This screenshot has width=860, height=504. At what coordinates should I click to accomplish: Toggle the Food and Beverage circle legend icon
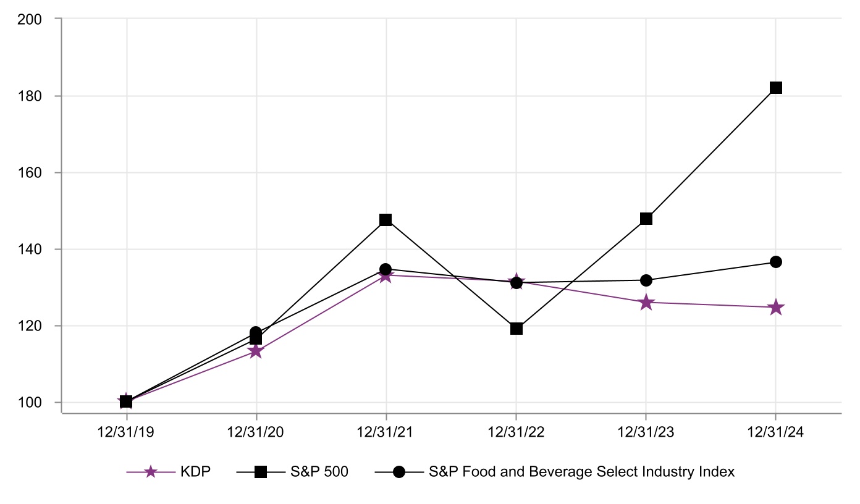[399, 472]
